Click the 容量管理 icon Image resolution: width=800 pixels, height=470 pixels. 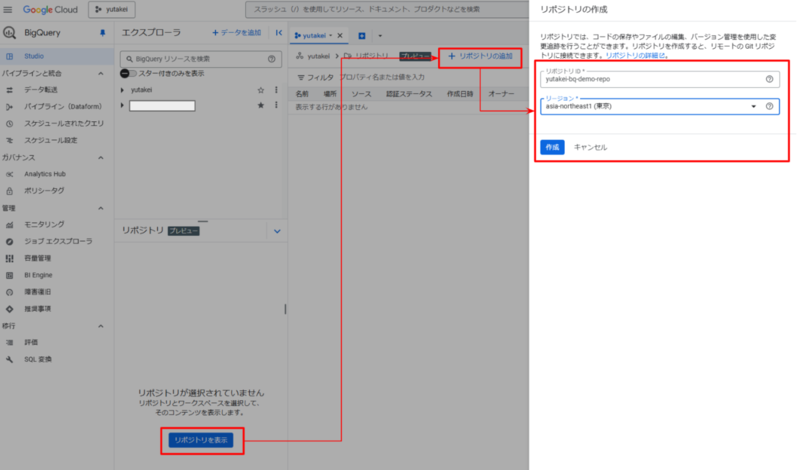point(9,258)
